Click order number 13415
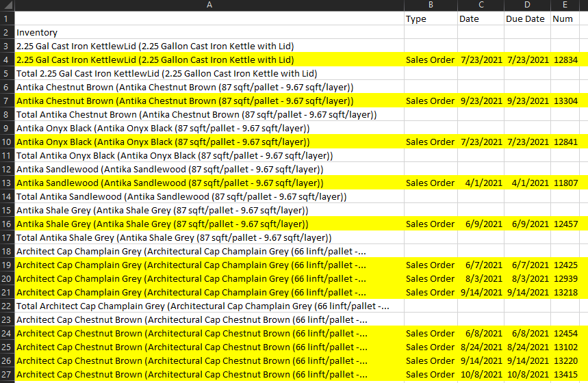The width and height of the screenshot is (588, 383). coord(565,374)
